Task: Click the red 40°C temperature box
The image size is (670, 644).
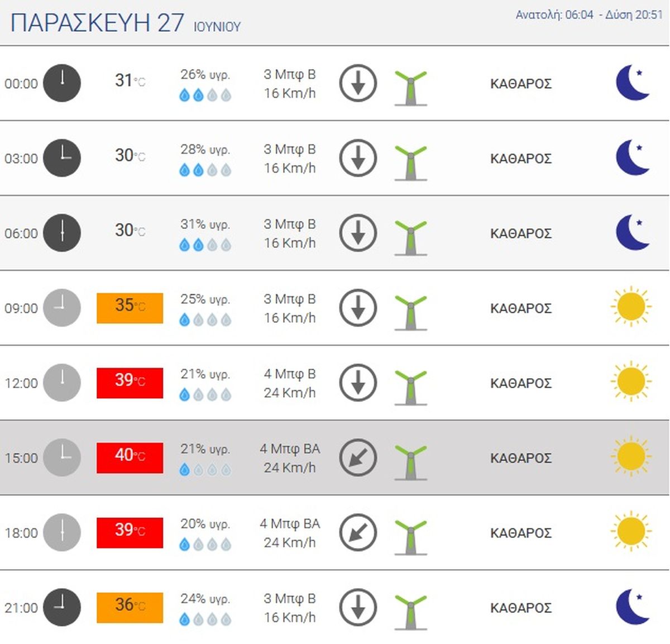Action: click(x=130, y=457)
